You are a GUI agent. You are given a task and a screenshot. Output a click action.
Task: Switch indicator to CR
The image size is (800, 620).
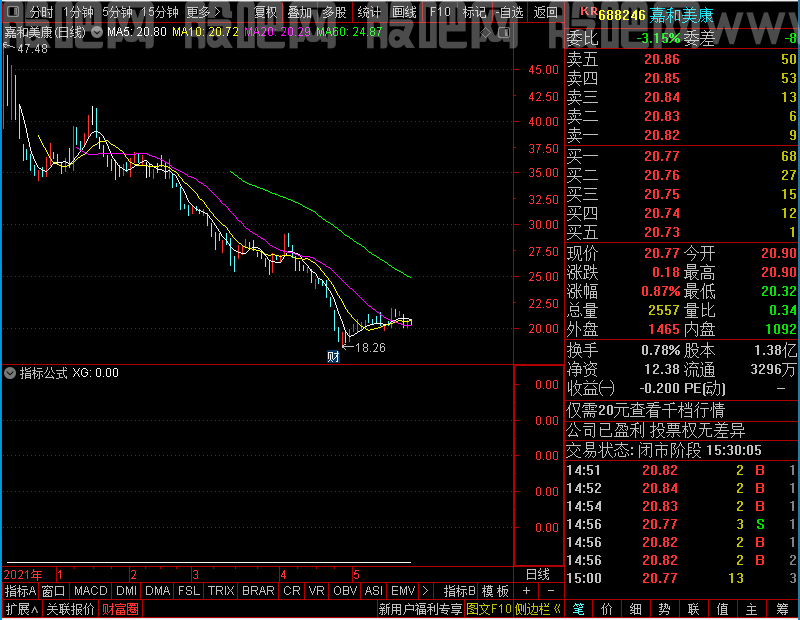tap(292, 591)
